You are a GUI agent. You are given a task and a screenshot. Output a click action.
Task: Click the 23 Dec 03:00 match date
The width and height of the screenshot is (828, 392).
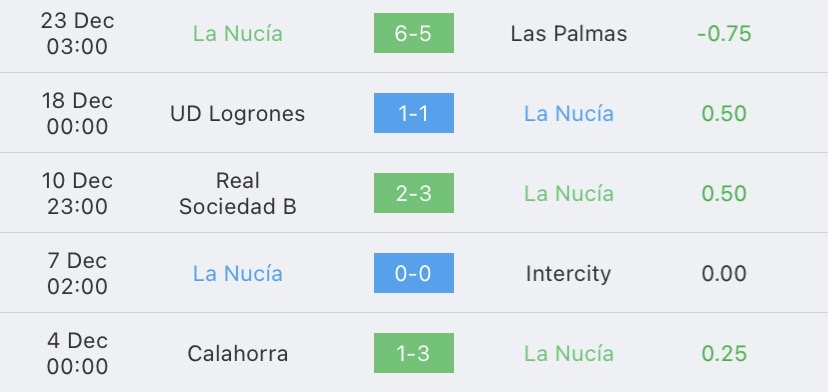[x=77, y=34]
